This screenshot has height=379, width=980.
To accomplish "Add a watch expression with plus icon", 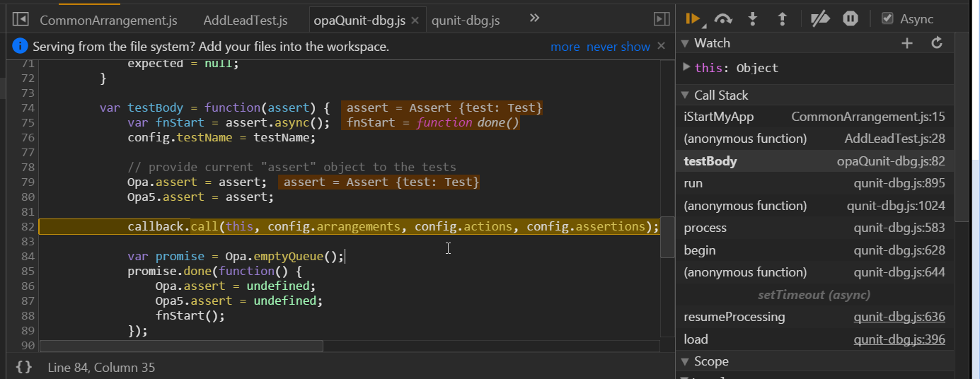I will click(907, 43).
